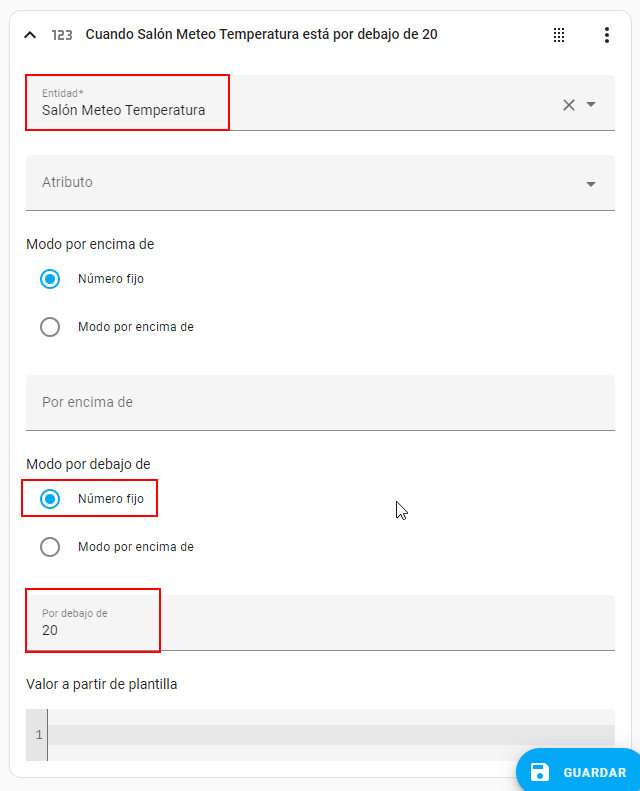Click line number 1 in the template gutter
The height and width of the screenshot is (791, 640).
tap(38, 735)
